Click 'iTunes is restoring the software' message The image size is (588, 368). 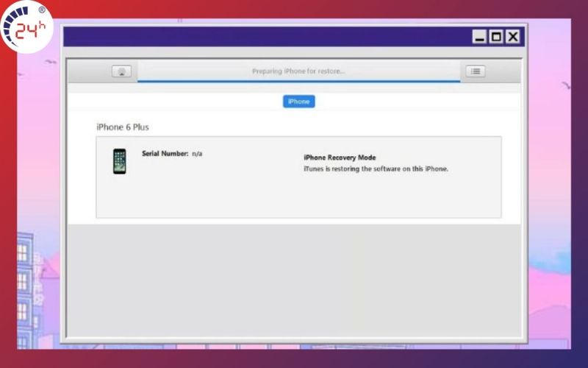376,169
